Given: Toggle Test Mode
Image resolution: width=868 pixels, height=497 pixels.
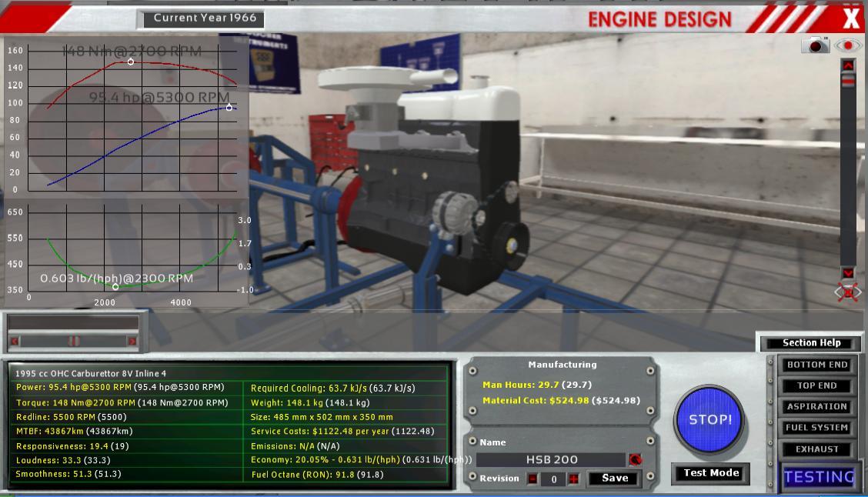Looking at the screenshot, I should [x=710, y=473].
